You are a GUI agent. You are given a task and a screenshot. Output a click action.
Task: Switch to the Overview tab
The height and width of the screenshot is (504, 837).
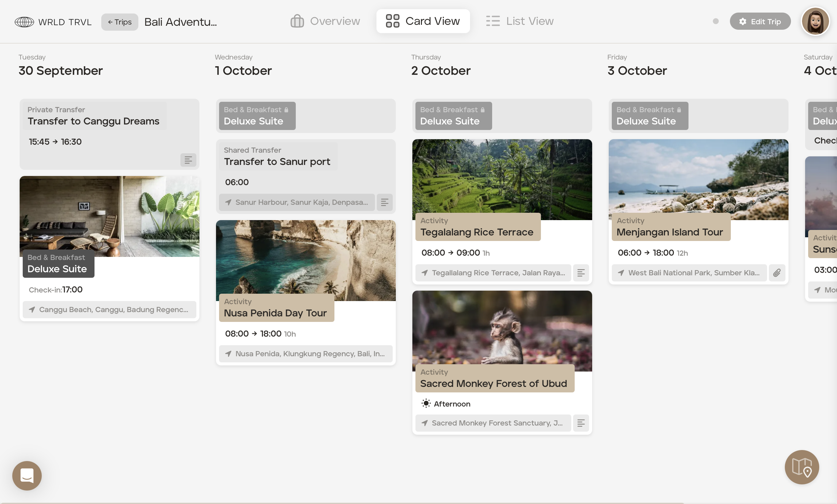click(325, 21)
